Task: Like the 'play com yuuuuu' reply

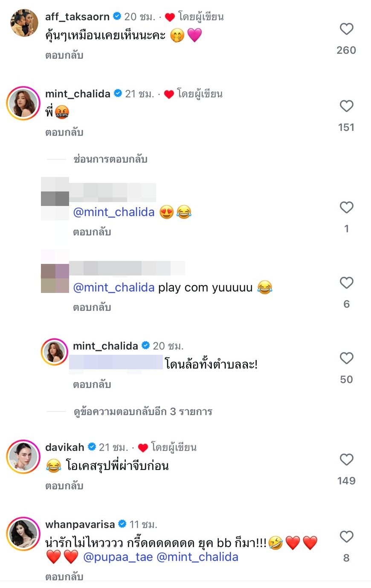Action: click(x=346, y=283)
